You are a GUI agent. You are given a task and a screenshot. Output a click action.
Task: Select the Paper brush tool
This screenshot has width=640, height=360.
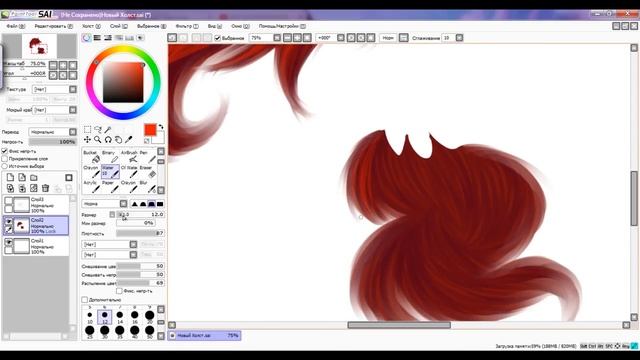110,187
